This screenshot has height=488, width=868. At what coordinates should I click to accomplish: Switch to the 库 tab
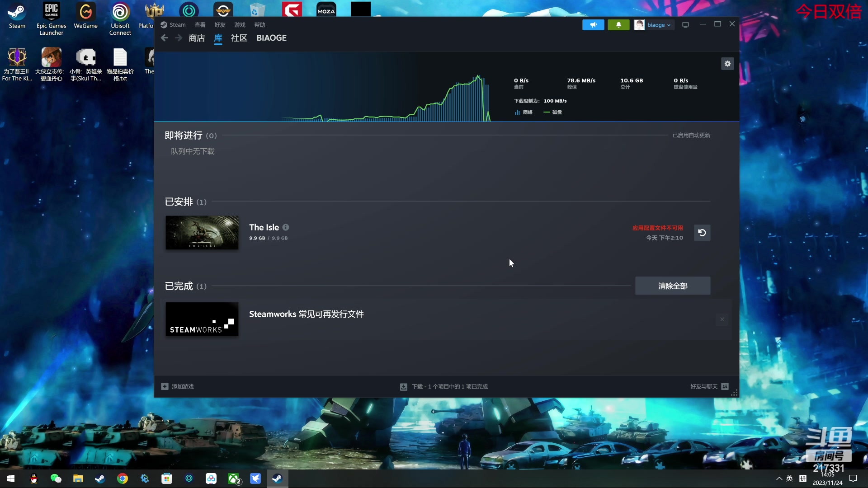point(218,38)
